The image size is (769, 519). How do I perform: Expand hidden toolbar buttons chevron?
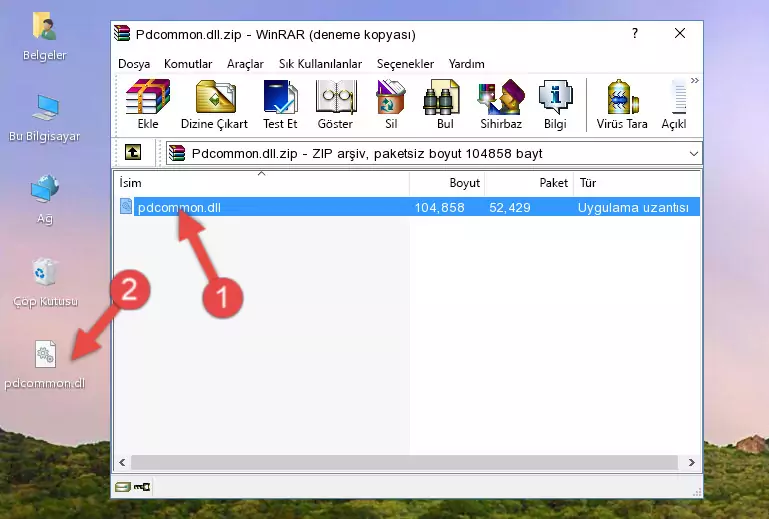click(694, 80)
